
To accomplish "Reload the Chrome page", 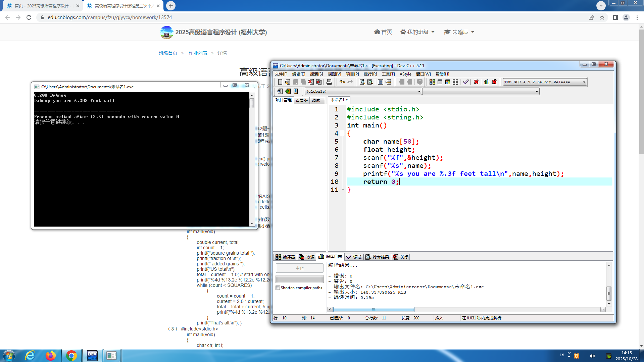I will click(x=29, y=17).
